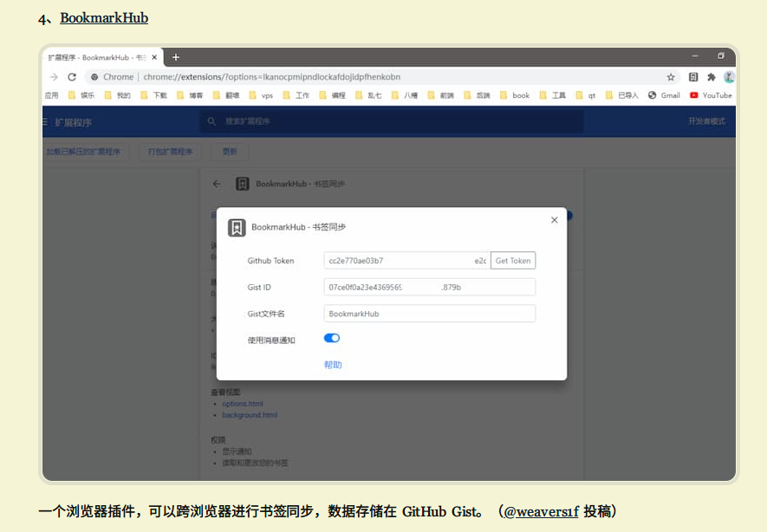Open the 前端 bookmark folder
Image resolution: width=767 pixels, height=532 pixels.
441,95
